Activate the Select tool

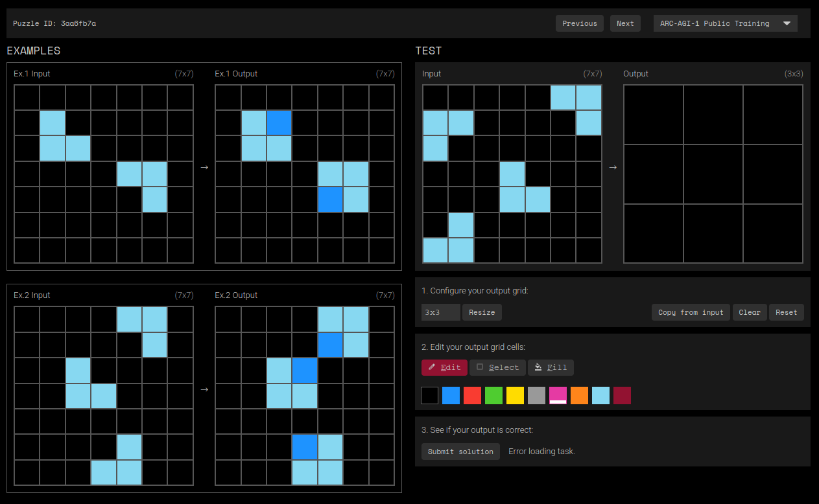[497, 367]
